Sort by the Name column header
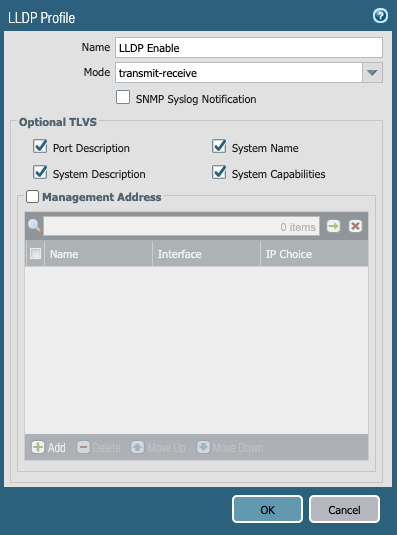The width and height of the screenshot is (397, 535). coord(99,254)
